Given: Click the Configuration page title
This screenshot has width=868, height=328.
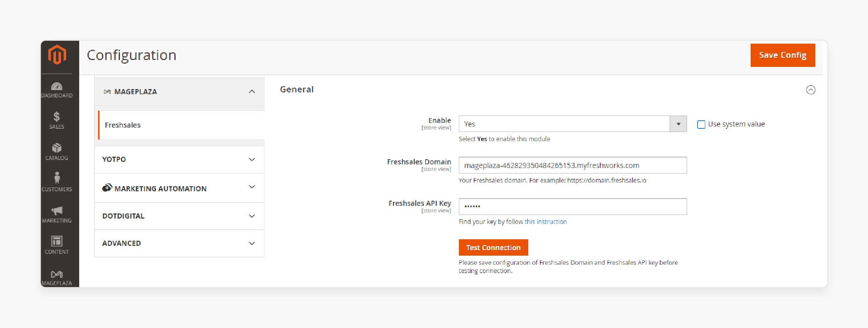Looking at the screenshot, I should pyautogui.click(x=132, y=55).
